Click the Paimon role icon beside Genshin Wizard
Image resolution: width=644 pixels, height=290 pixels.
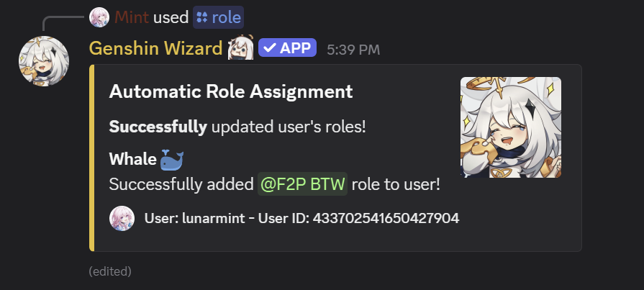pos(240,49)
